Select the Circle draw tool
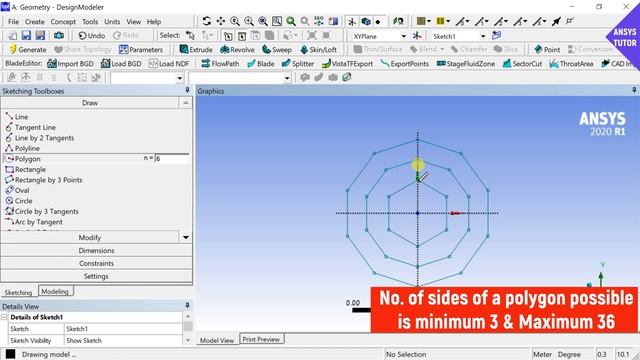Screen dimensions: 640x360 point(19,201)
